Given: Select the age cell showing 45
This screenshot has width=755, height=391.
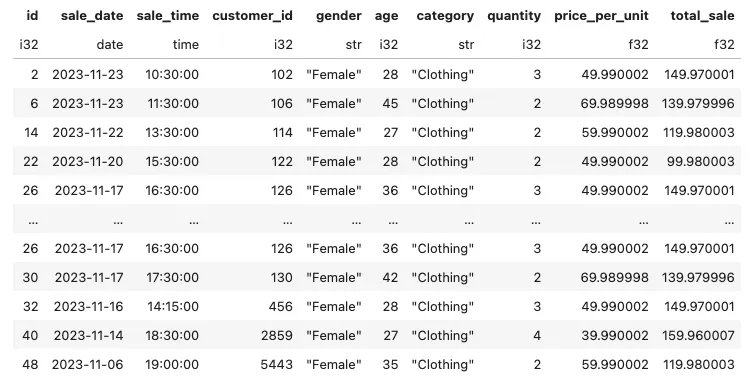Looking at the screenshot, I should point(391,104).
